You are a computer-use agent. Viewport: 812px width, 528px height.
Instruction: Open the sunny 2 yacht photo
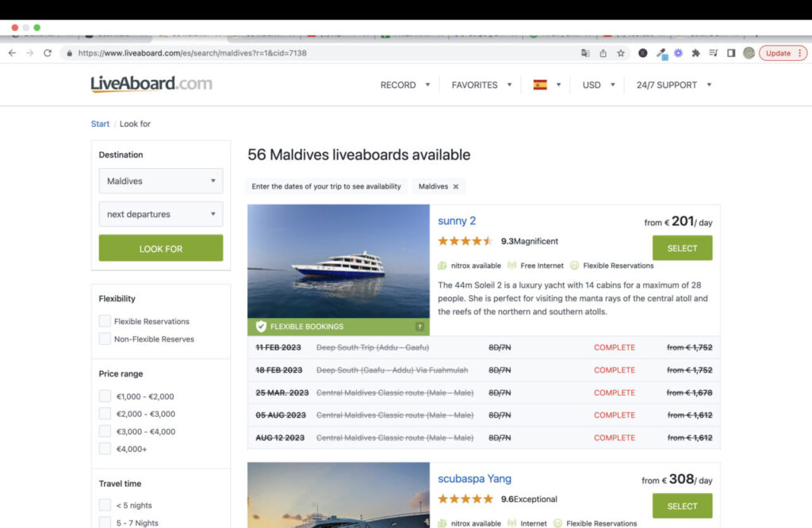click(339, 262)
